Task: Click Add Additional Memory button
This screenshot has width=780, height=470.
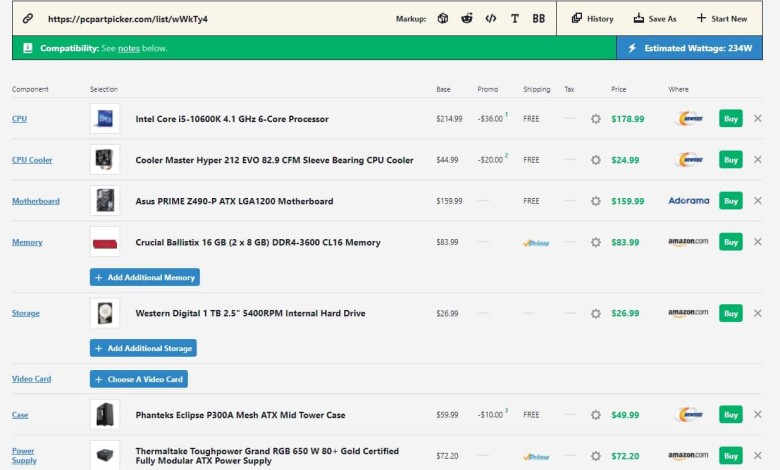Action: tap(145, 278)
